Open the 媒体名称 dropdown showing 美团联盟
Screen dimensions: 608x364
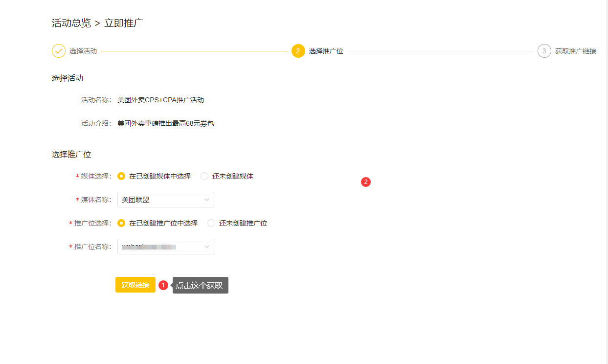[x=166, y=200]
